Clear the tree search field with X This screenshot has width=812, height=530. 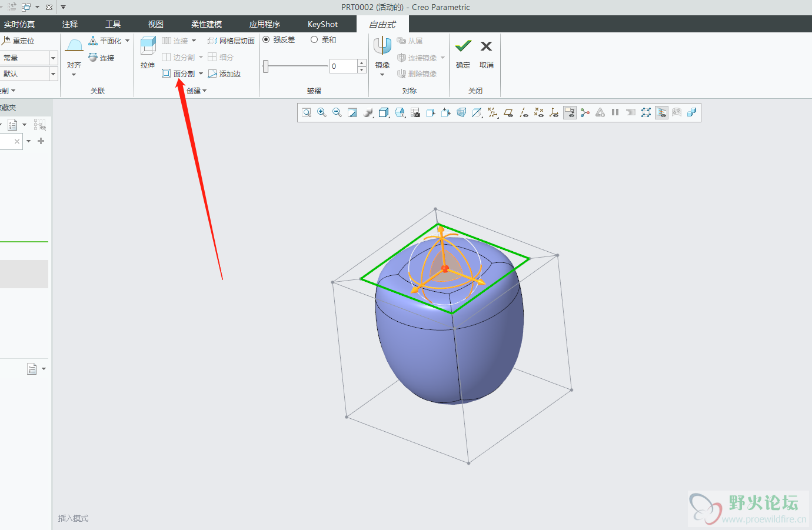pyautogui.click(x=17, y=141)
